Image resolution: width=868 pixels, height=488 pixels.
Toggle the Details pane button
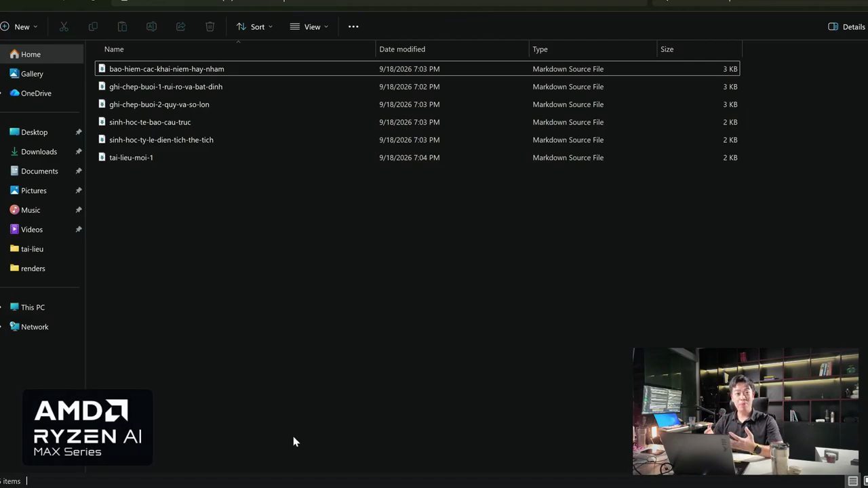tap(846, 26)
